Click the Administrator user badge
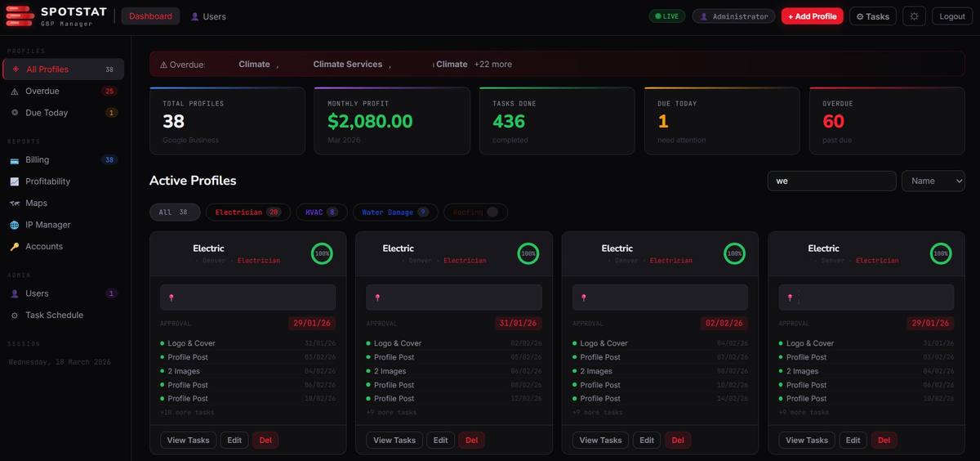 point(733,16)
